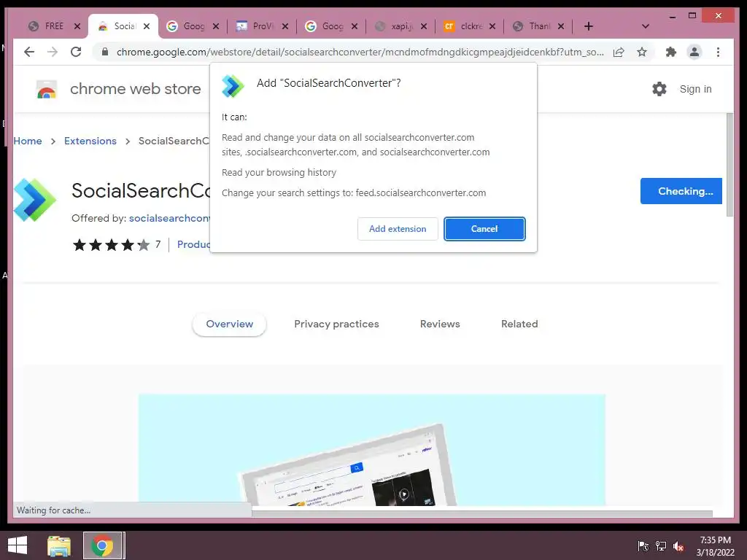
Task: Click Cancel in the dialog
Action: (484, 229)
